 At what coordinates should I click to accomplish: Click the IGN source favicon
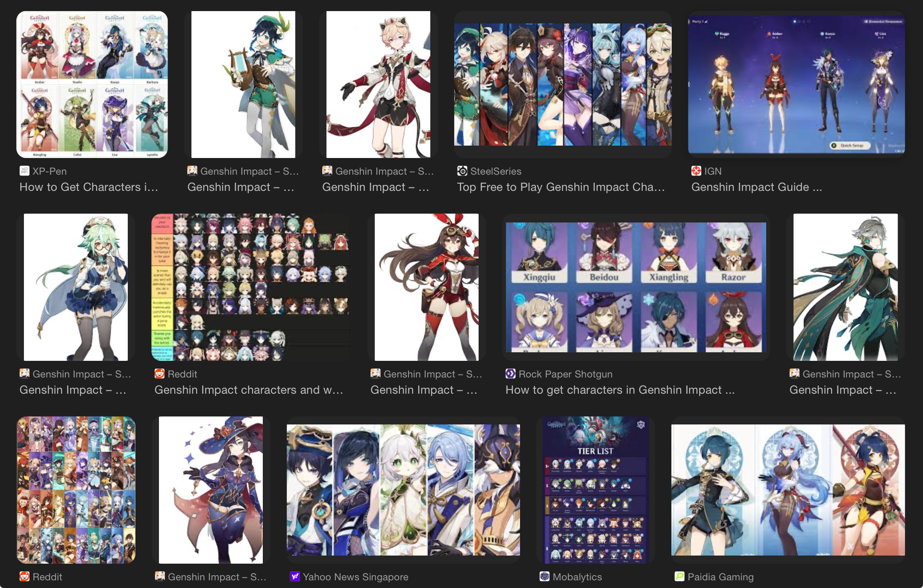[x=696, y=171]
